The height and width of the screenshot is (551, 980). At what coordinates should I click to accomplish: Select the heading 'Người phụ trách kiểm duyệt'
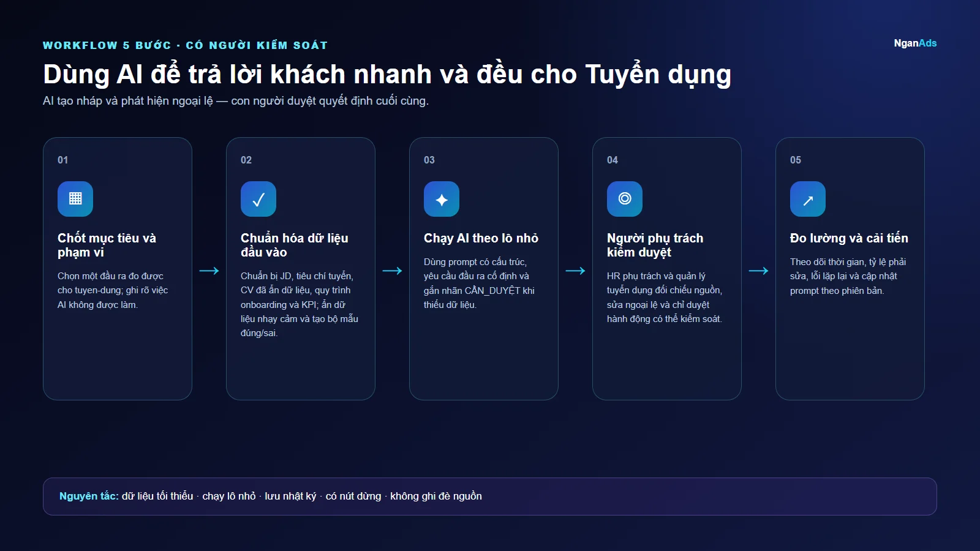[x=655, y=245]
